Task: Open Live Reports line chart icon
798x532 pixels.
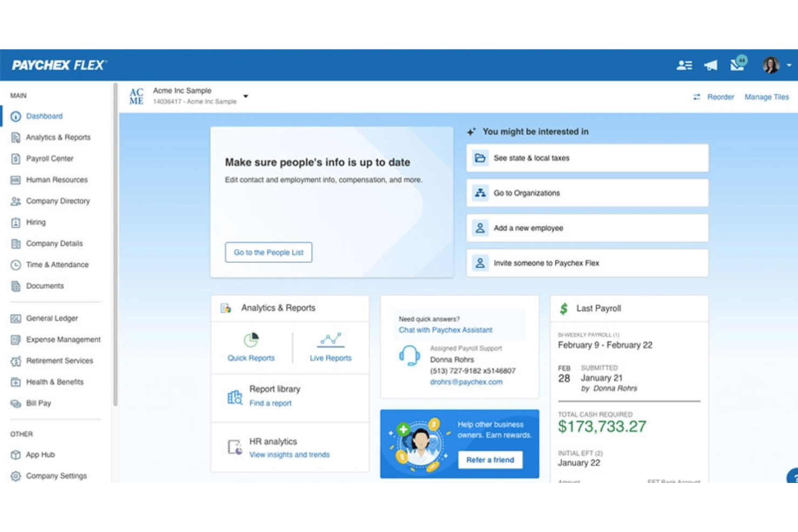Action: coord(331,340)
